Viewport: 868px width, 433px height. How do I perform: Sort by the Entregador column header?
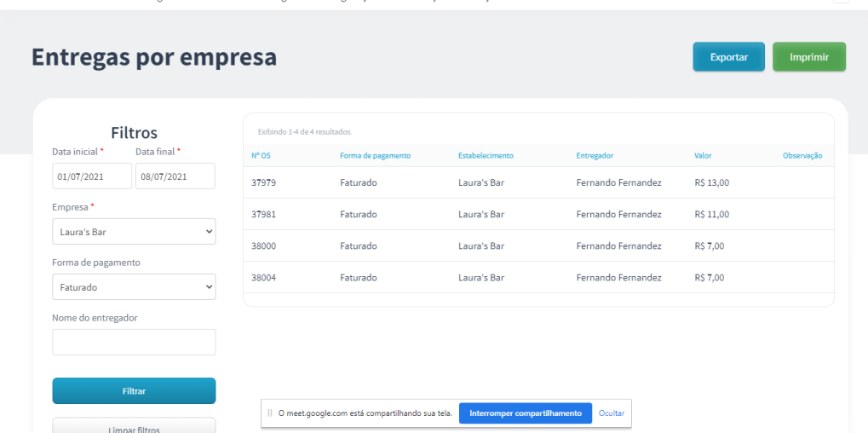click(x=595, y=156)
